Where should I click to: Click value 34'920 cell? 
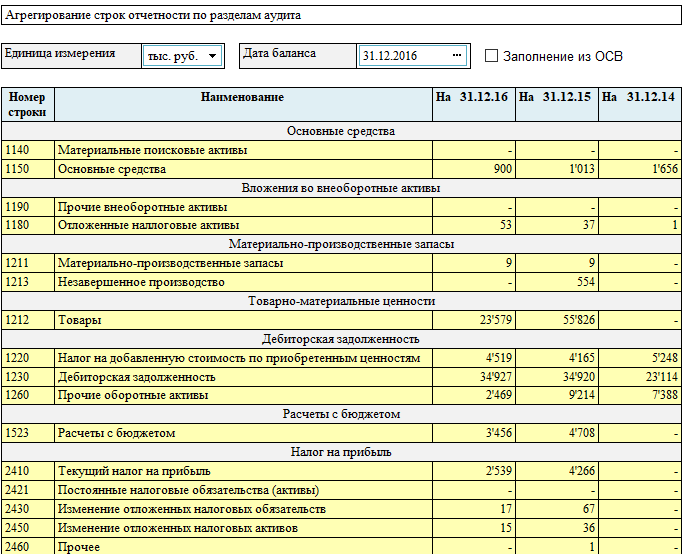[557, 377]
